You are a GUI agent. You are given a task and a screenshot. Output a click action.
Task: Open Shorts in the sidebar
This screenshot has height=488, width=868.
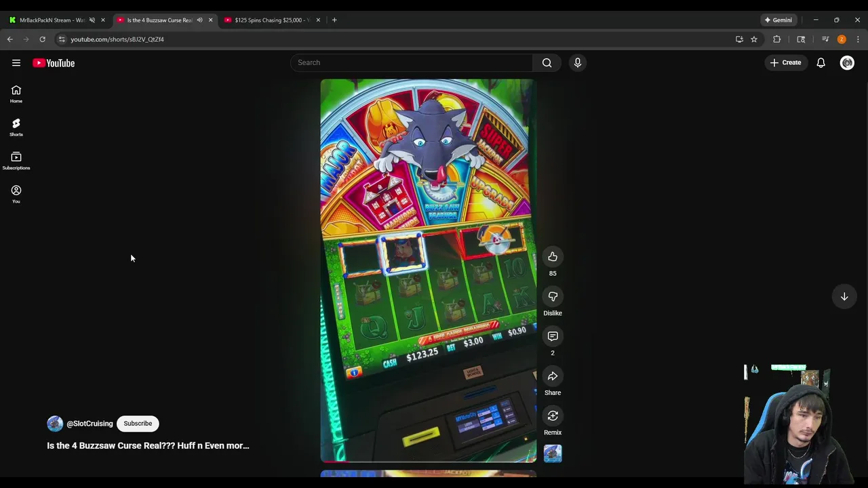16,127
